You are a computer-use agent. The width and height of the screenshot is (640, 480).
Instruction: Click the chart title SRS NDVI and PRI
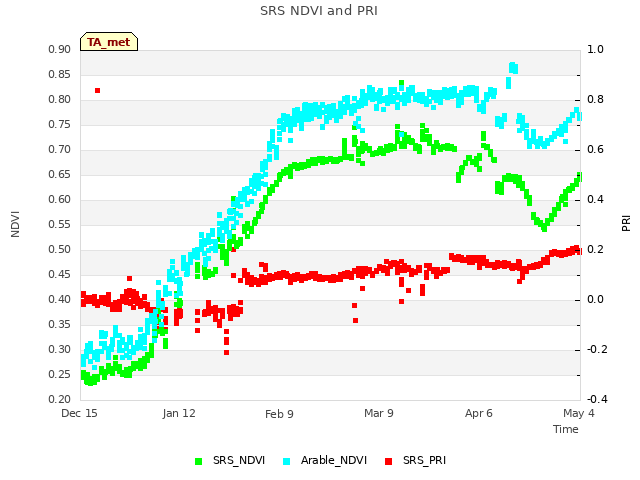coord(319,11)
